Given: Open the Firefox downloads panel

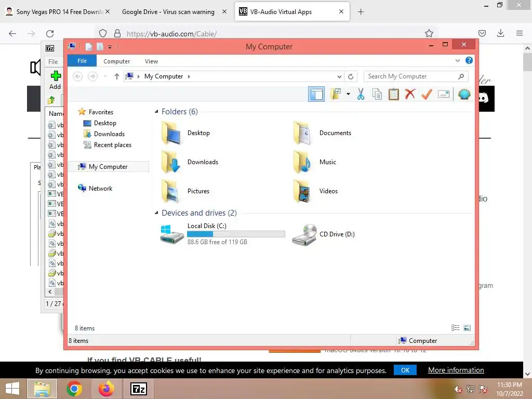Looking at the screenshot, I should coord(500,33).
